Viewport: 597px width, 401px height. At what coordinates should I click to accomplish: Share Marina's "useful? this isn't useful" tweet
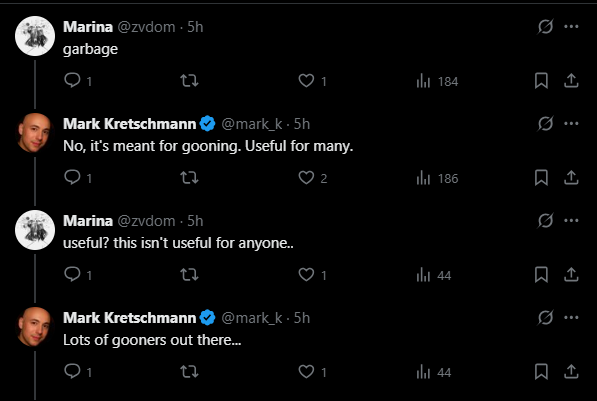[x=571, y=275]
